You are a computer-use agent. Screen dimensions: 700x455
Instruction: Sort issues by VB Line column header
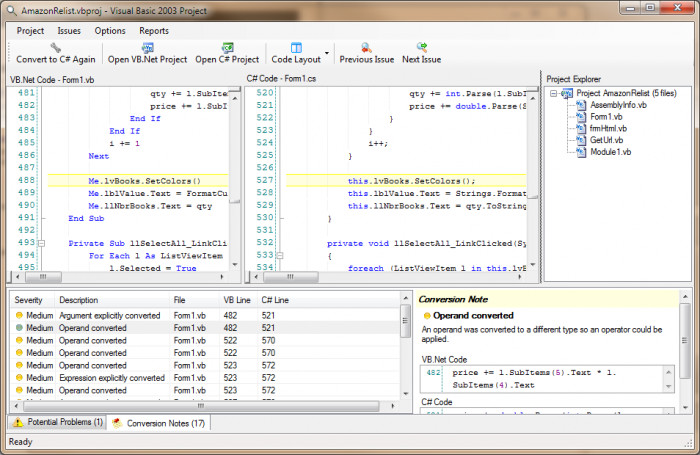[238, 300]
